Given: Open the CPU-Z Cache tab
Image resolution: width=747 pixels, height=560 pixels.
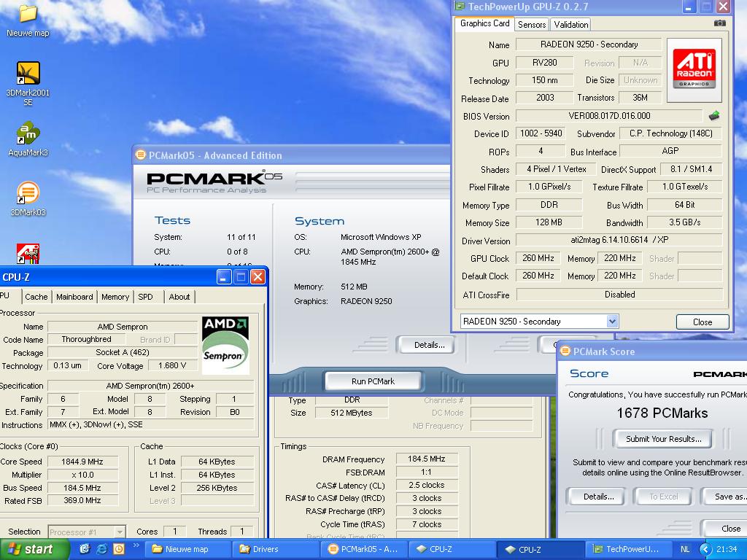Looking at the screenshot, I should point(36,297).
